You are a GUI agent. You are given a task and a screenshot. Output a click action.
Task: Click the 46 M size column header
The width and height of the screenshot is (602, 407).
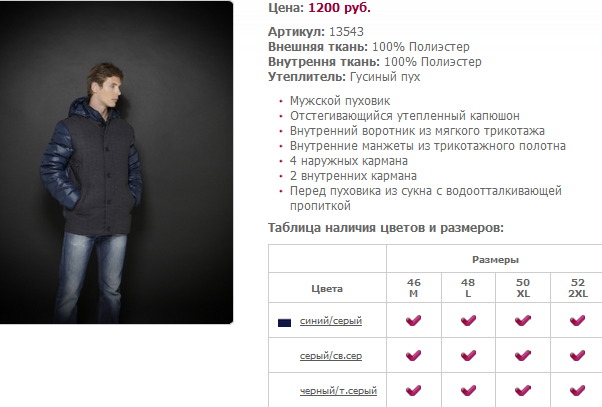point(413,289)
